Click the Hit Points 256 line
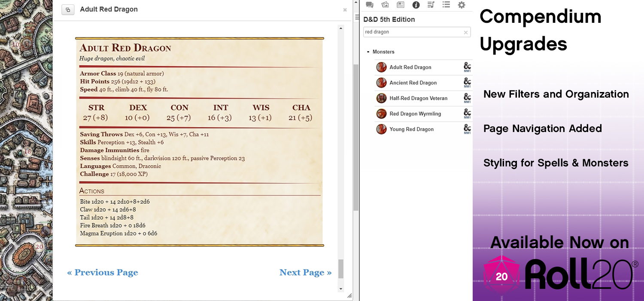Screen dimensions: 644x301 (x=118, y=81)
